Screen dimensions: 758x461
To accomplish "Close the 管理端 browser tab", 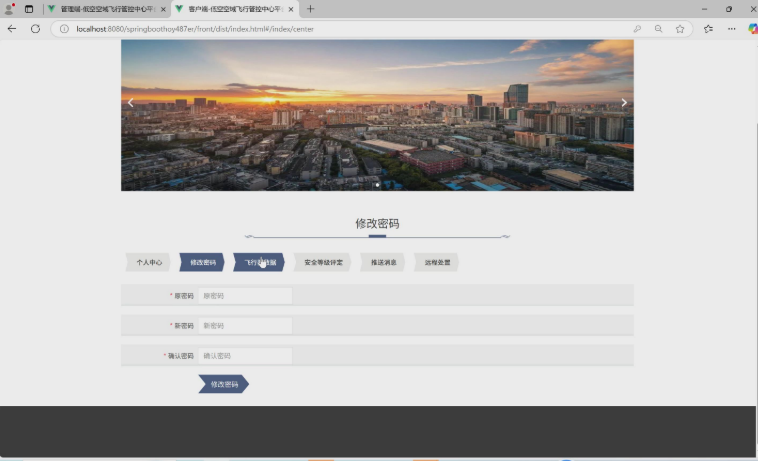I will pos(163,9).
